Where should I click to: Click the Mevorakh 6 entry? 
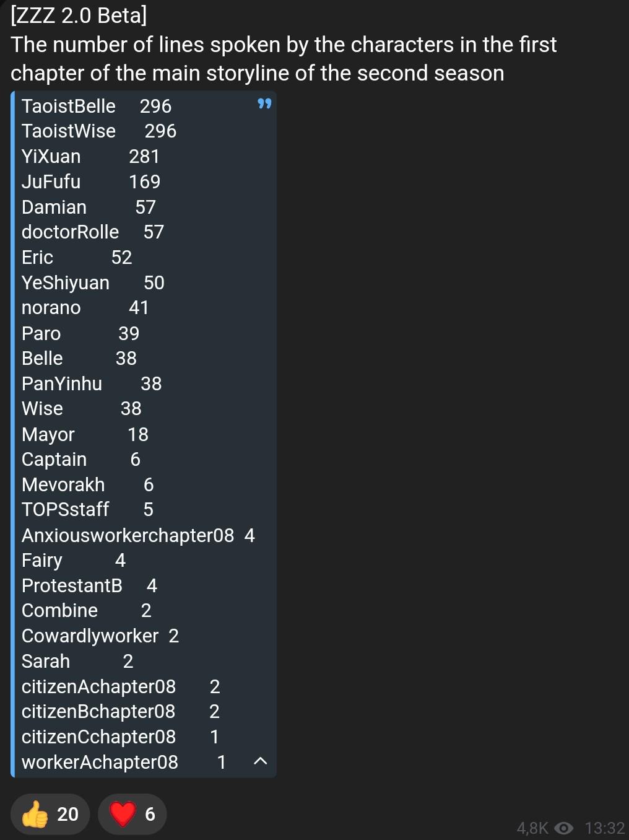(x=87, y=484)
